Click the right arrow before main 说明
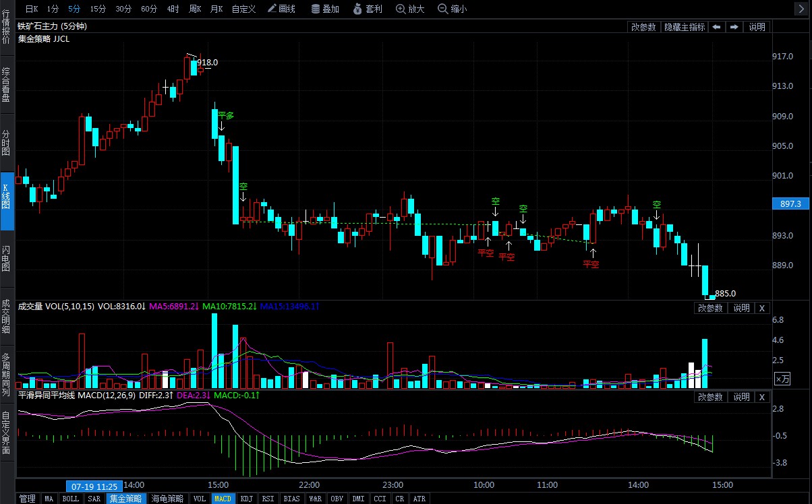 point(733,27)
